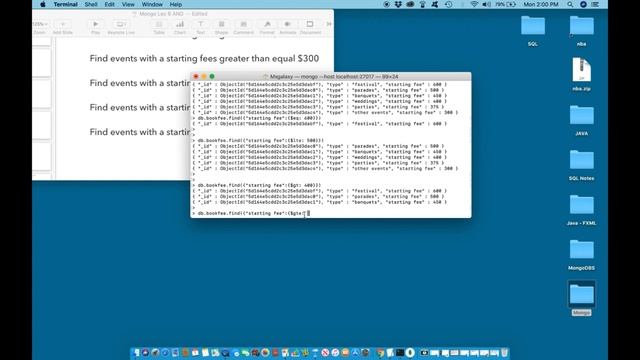Screen dimensions: 640x360
Task: Open the Zoom percentage dropdown in Keynote
Action: point(40,24)
